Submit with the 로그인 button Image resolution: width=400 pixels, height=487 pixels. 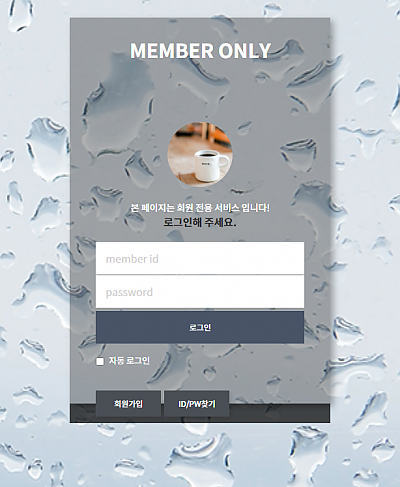pyautogui.click(x=200, y=327)
